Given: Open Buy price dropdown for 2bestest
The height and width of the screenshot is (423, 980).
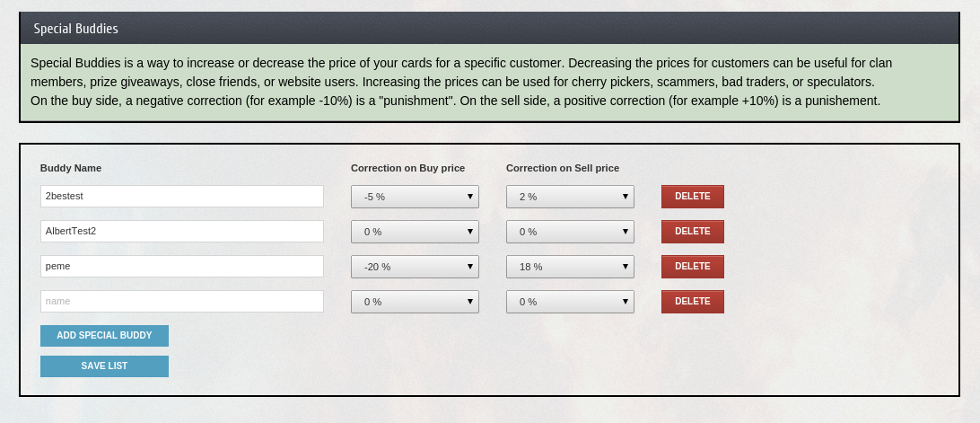Looking at the screenshot, I should tap(415, 197).
